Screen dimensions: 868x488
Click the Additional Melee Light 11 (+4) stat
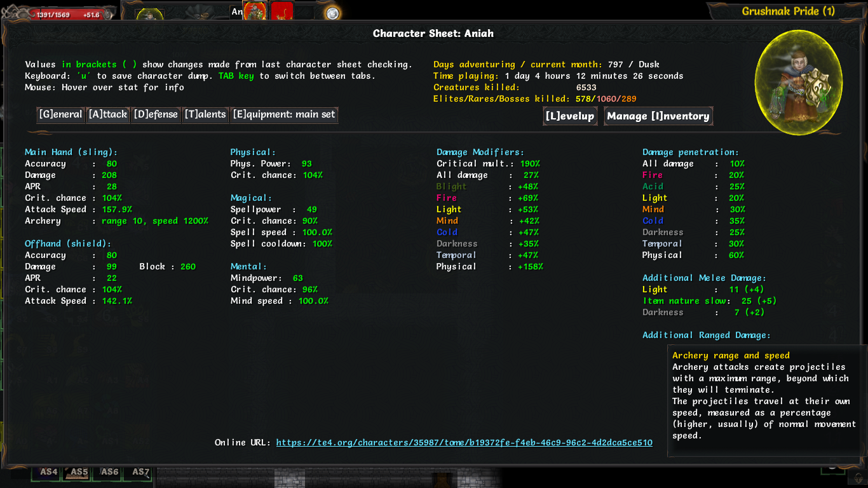(703, 289)
